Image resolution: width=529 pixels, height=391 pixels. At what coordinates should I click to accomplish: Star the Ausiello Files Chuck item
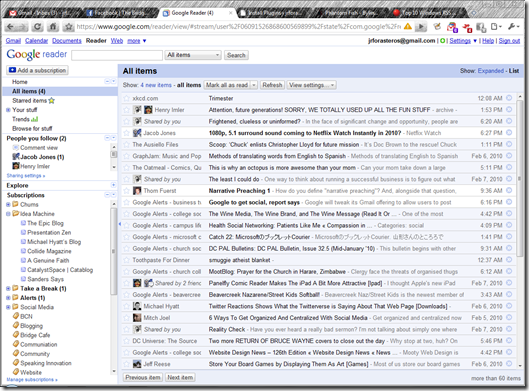pos(127,144)
